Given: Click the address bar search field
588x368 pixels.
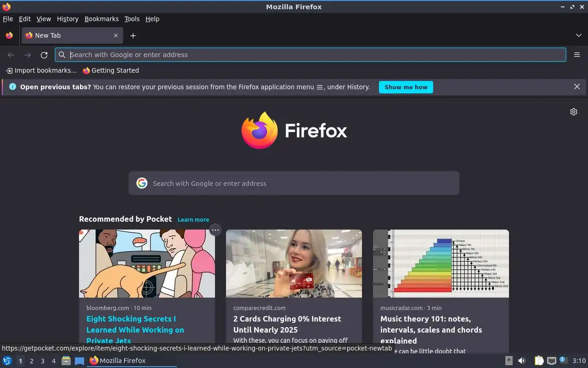Looking at the screenshot, I should pyautogui.click(x=311, y=55).
